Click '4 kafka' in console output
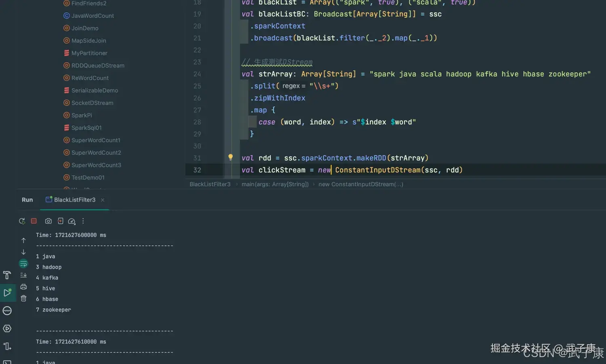This screenshot has height=364, width=606. point(47,278)
